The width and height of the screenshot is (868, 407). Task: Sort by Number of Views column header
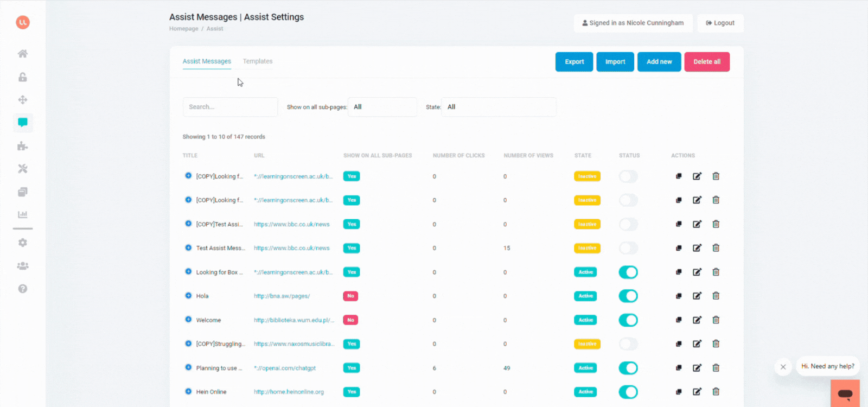[528, 156]
